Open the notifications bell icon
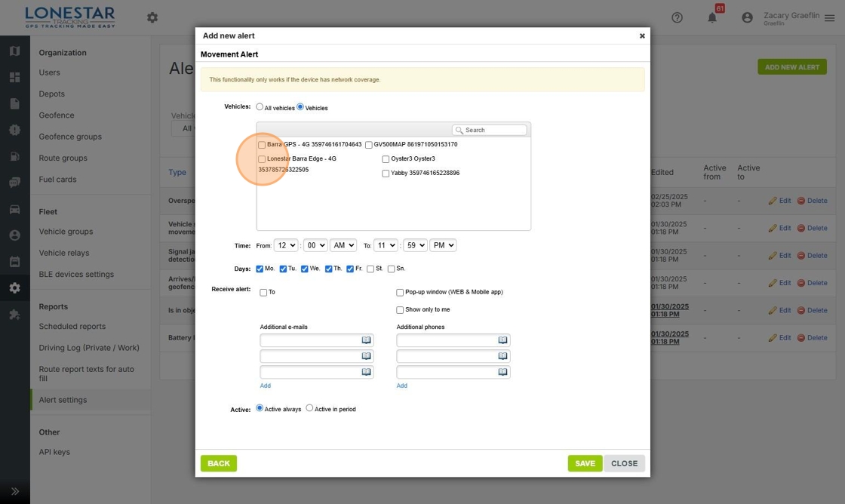 tap(712, 18)
